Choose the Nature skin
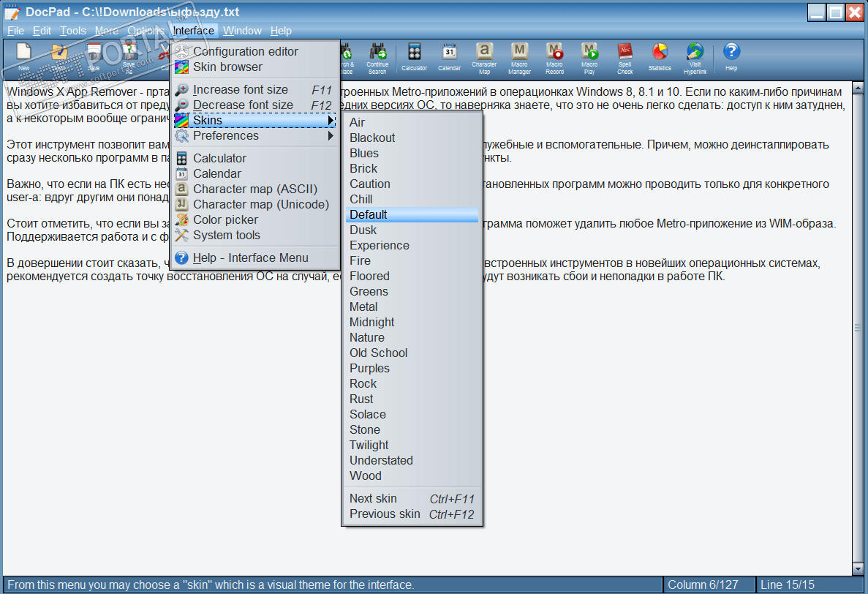 [x=412, y=338]
